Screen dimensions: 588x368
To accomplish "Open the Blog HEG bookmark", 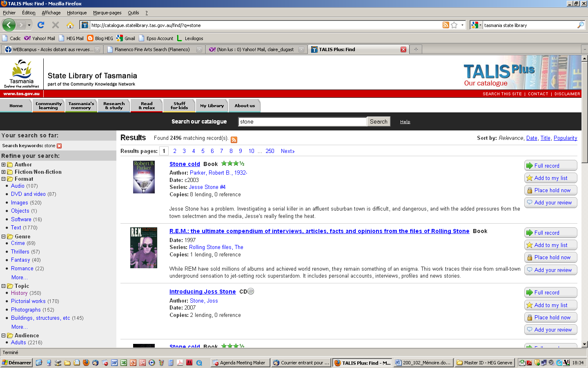I will click(100, 38).
